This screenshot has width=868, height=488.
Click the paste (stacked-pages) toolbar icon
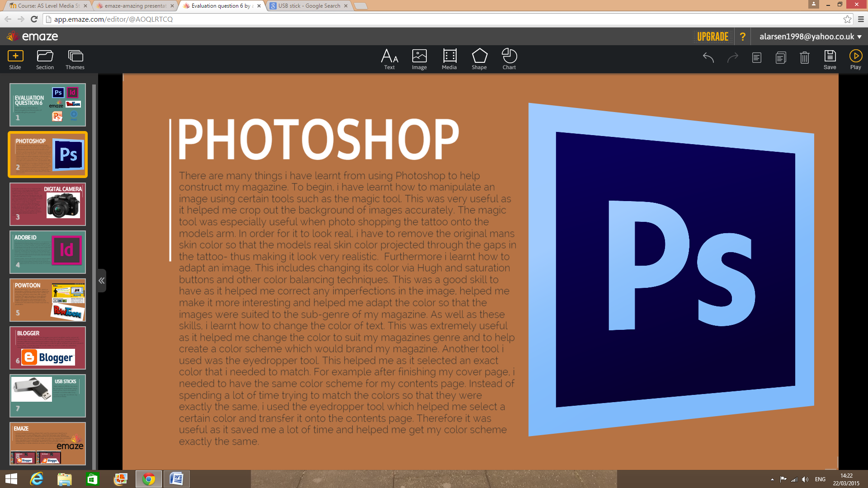pos(781,58)
